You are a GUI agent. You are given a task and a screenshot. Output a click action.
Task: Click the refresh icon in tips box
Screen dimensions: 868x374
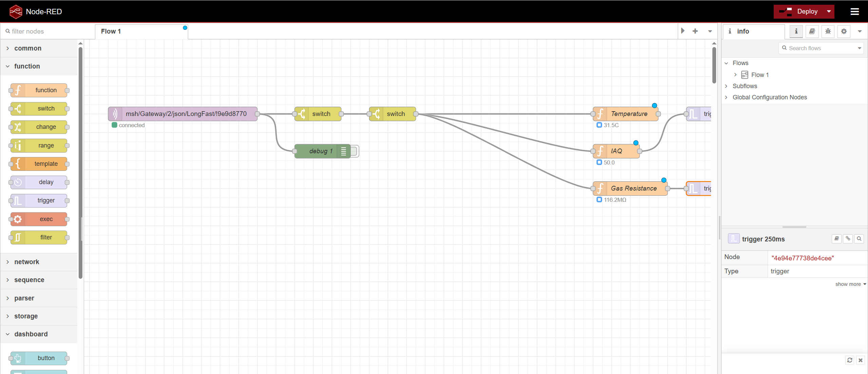click(849, 360)
